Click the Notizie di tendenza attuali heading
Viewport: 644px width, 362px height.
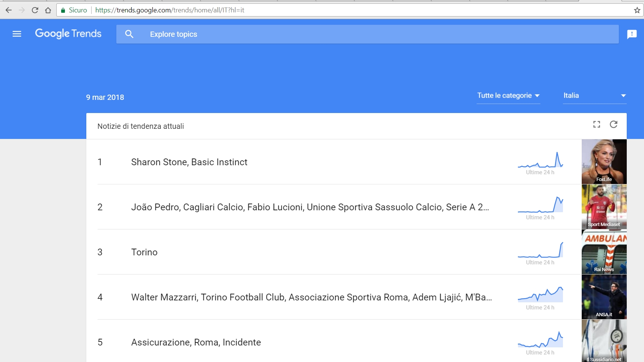coord(141,126)
